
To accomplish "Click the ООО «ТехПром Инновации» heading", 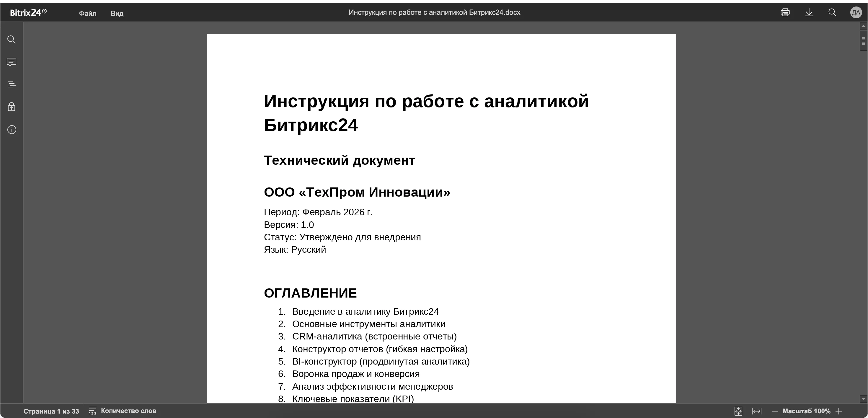I will pos(357,192).
